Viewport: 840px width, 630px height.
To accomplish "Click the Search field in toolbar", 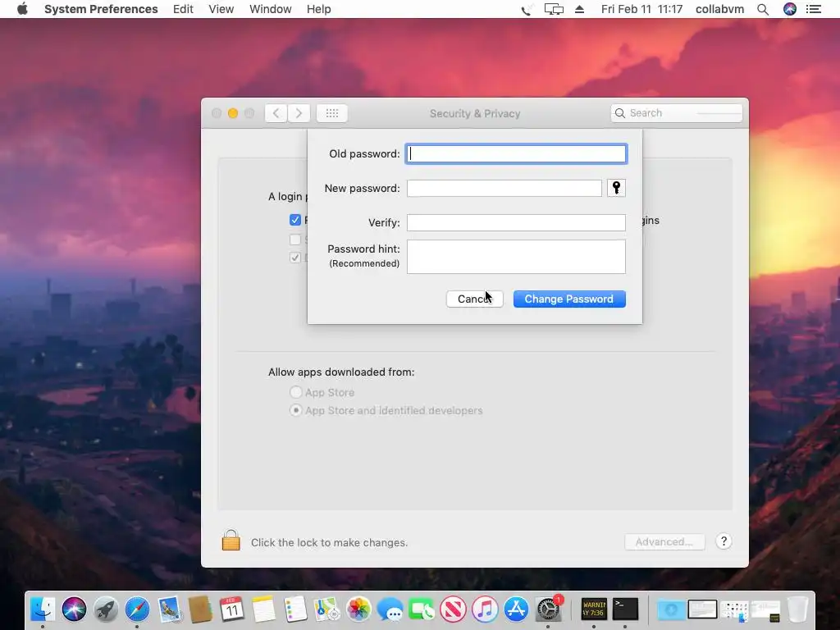I will pos(676,113).
